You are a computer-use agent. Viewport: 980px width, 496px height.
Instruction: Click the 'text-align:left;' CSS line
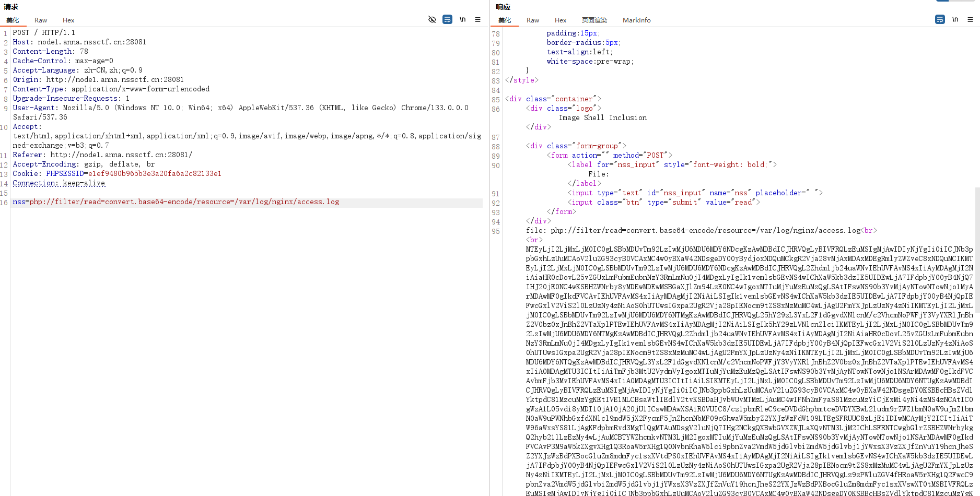coord(580,52)
